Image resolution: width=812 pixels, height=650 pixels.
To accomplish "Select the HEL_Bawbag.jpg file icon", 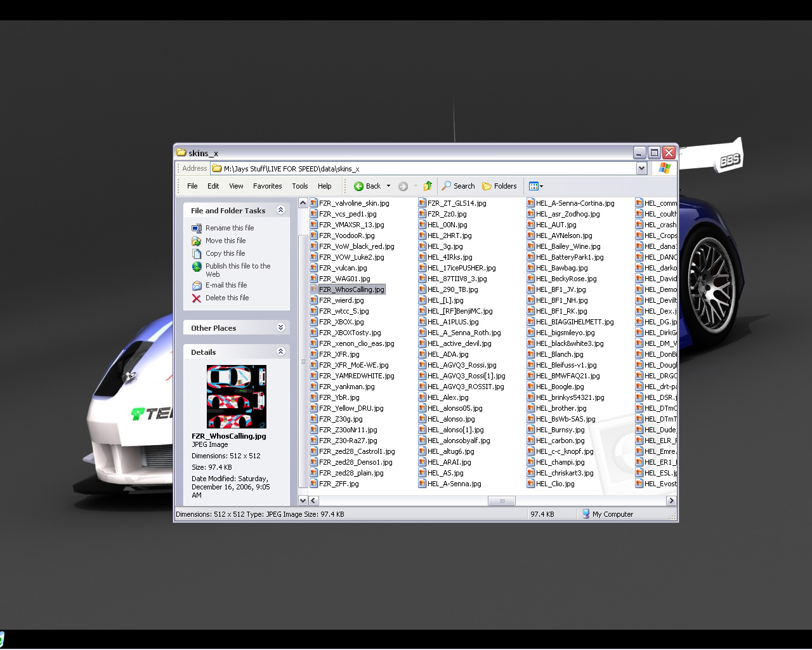I will click(531, 268).
